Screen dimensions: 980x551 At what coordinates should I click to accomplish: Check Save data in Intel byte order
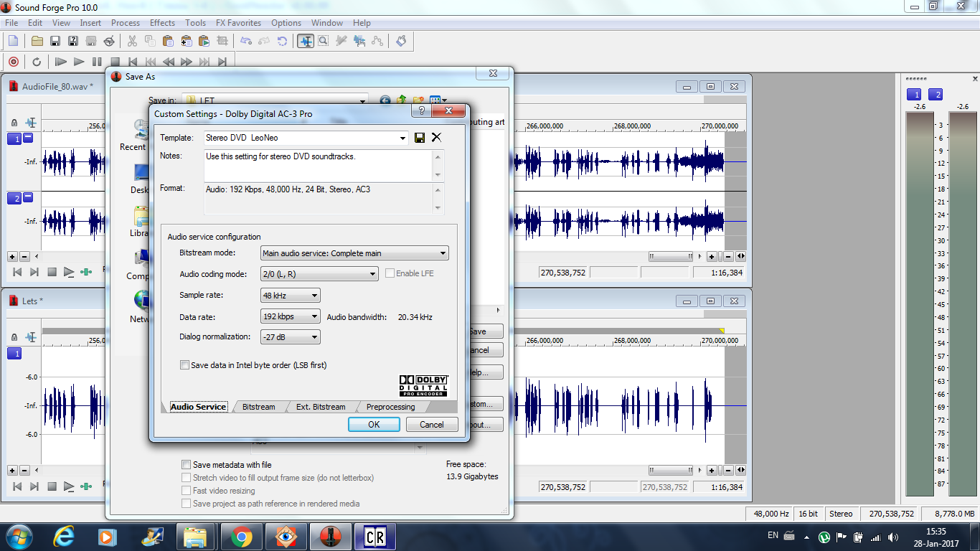(x=185, y=365)
